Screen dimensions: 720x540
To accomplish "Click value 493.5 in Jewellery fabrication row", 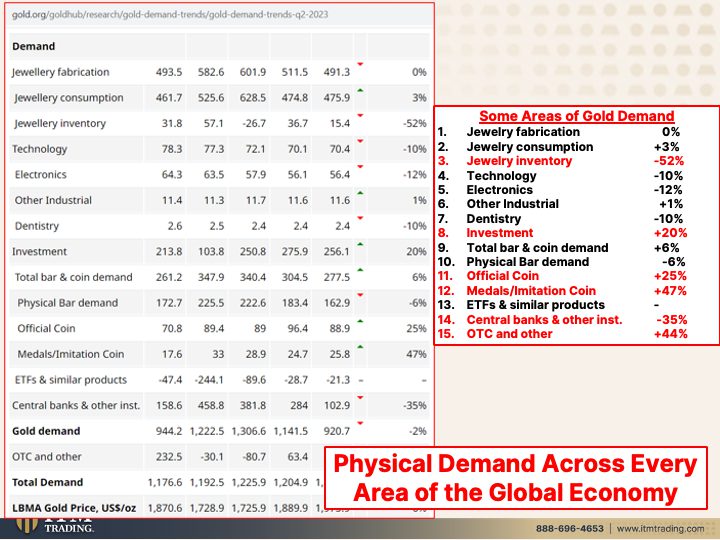I will coord(169,72).
